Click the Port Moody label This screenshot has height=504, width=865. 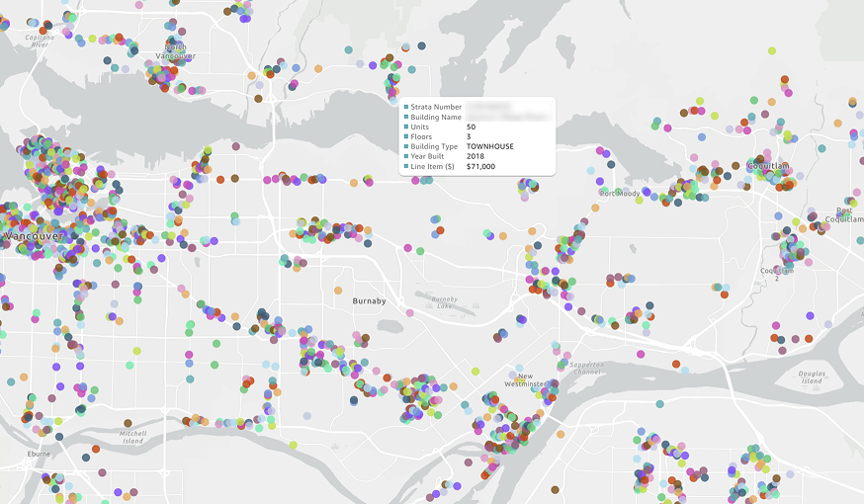tap(620, 194)
